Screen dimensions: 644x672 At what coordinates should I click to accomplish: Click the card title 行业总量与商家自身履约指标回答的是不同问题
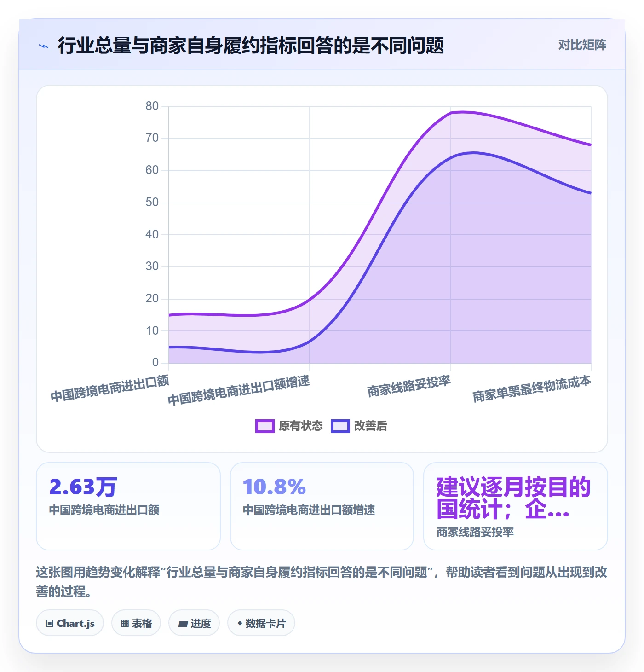[x=251, y=46]
